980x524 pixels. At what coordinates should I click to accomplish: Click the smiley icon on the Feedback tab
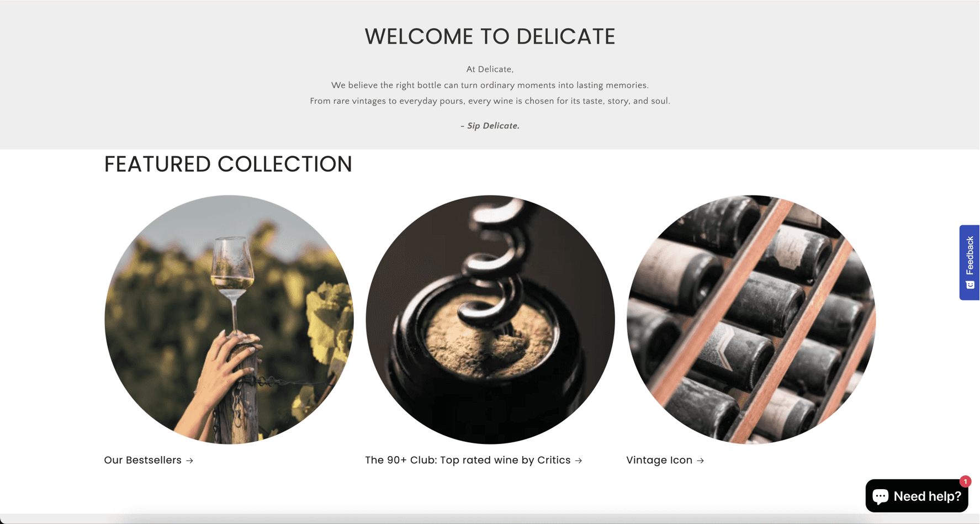(x=970, y=285)
